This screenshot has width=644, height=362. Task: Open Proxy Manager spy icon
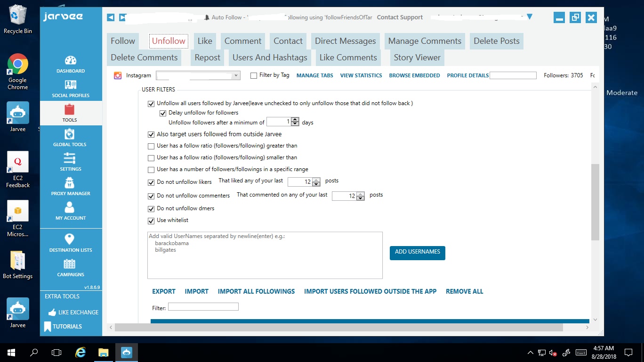pyautogui.click(x=70, y=183)
